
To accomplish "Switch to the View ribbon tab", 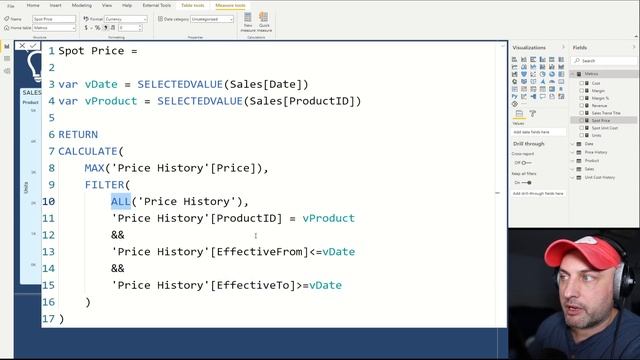I will coord(107,6).
